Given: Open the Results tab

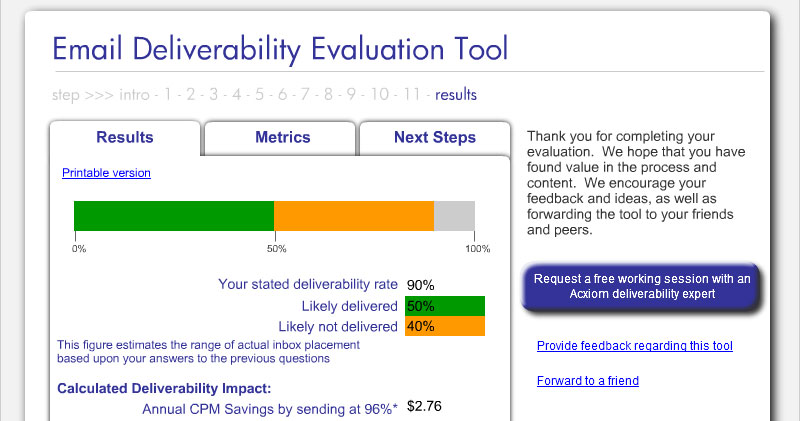Looking at the screenshot, I should click(125, 138).
